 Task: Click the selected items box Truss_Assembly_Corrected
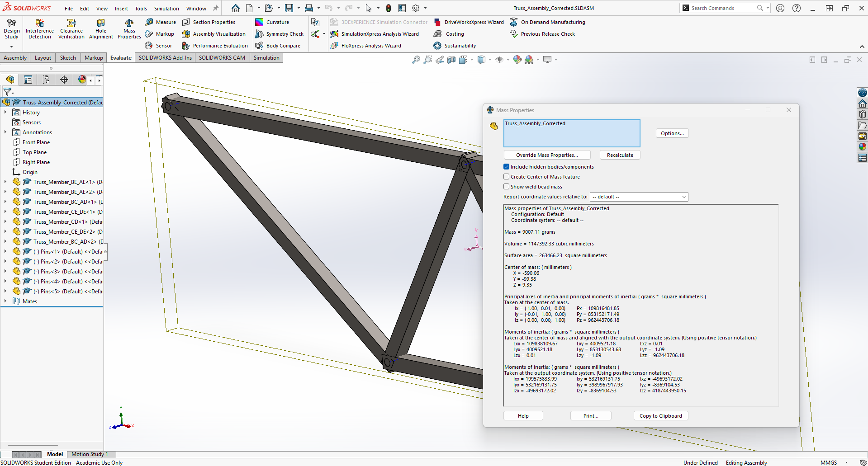[x=572, y=133]
